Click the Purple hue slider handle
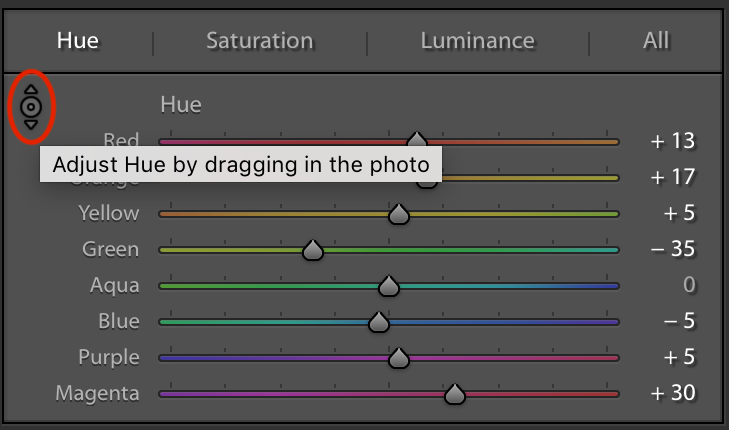Viewport: 729px width, 430px height. pyautogui.click(x=399, y=358)
